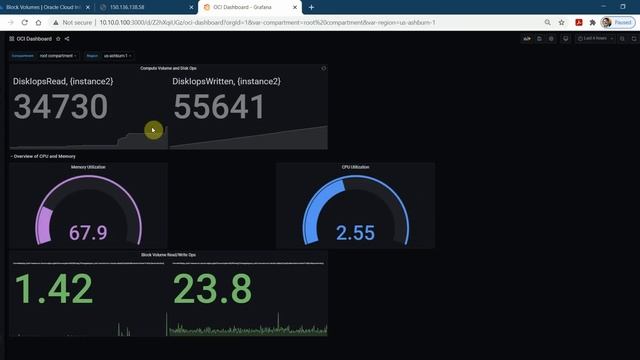Close the Block Volumes Oracle Cloud tab

coord(88,7)
